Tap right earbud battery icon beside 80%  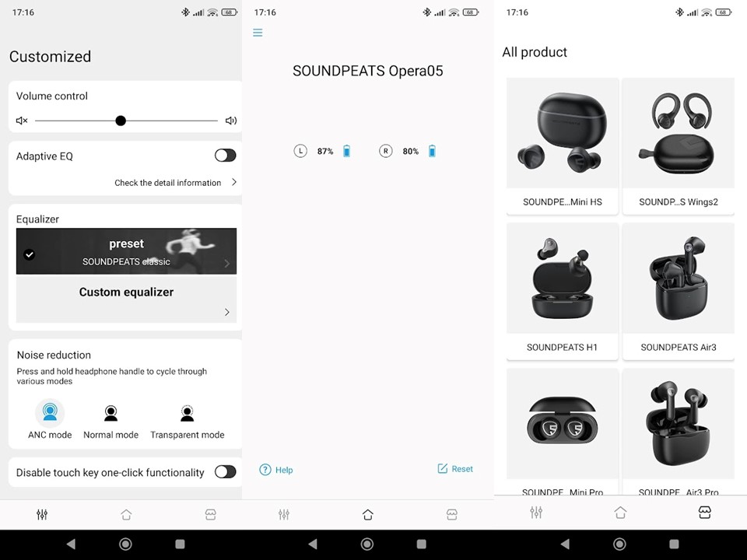pyautogui.click(x=432, y=151)
